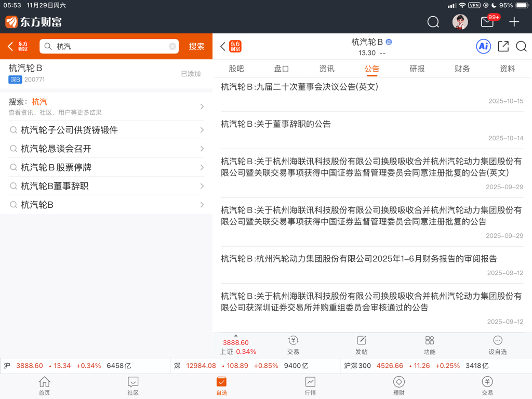The image size is (532, 399).
Task: Chevron for 杭汽轮子公司供货铸锻件 row
Action: [x=202, y=130]
